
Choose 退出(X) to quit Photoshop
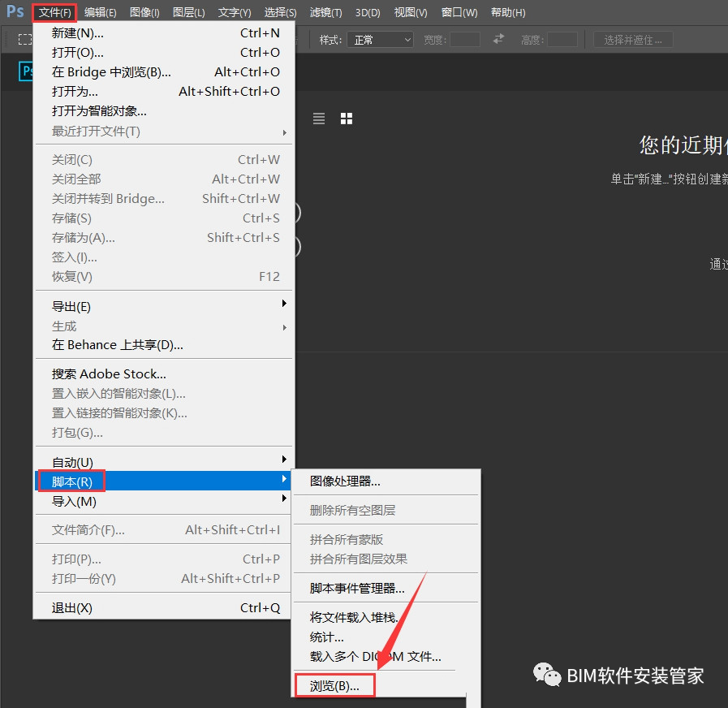tap(164, 607)
